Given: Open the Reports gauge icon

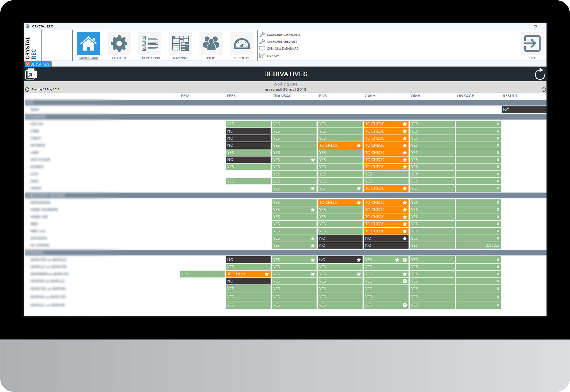Looking at the screenshot, I should point(242,44).
